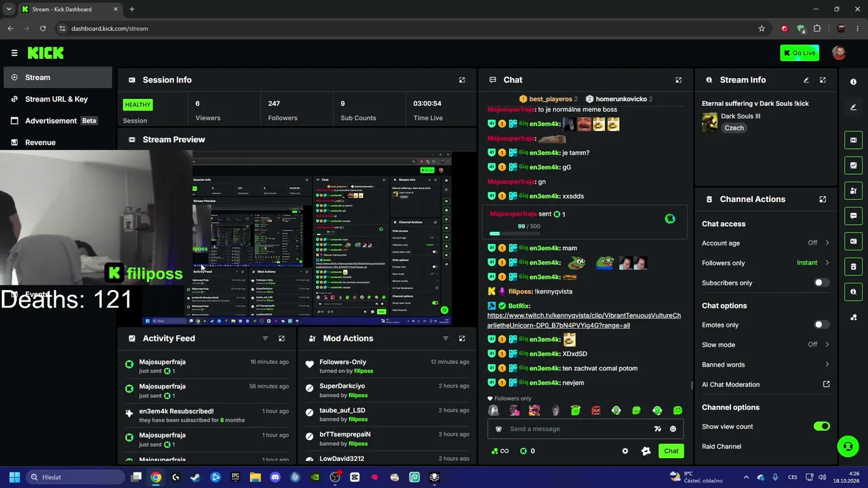The image size is (868, 488).
Task: Toggle Subscribers only chat access
Action: [x=821, y=283]
